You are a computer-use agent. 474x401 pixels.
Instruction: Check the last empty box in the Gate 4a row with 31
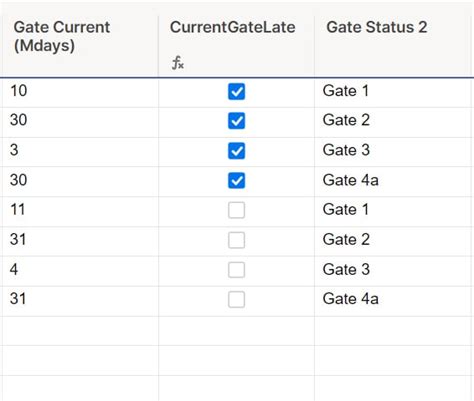[236, 299]
